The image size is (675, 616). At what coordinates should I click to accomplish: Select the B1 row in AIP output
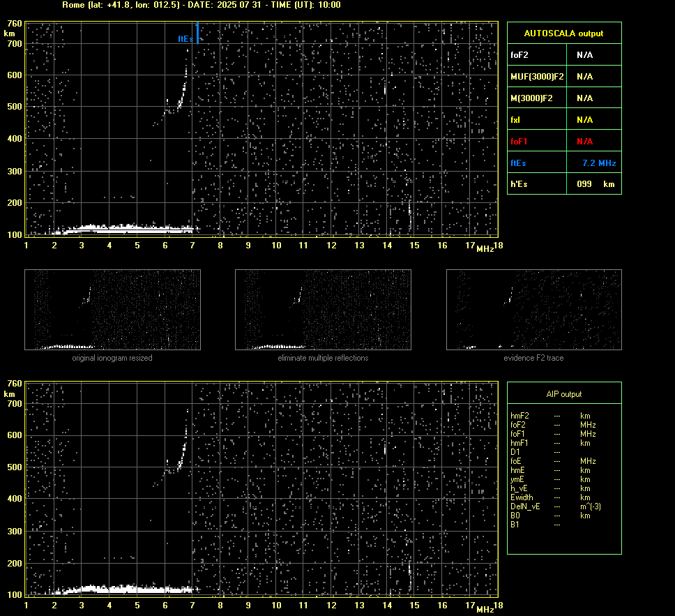coord(536,525)
